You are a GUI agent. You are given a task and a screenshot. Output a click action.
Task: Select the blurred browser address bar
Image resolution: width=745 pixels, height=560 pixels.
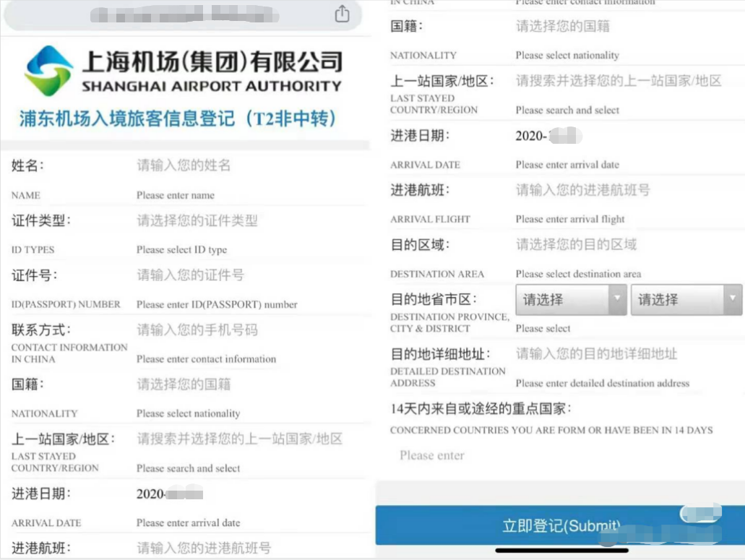coord(183,14)
